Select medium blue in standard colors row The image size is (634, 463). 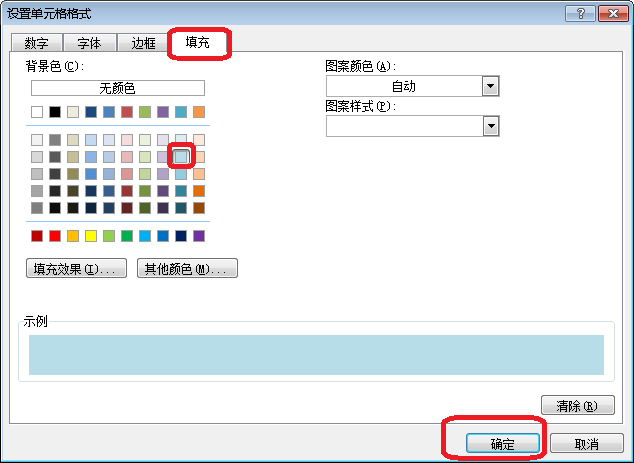click(x=163, y=236)
